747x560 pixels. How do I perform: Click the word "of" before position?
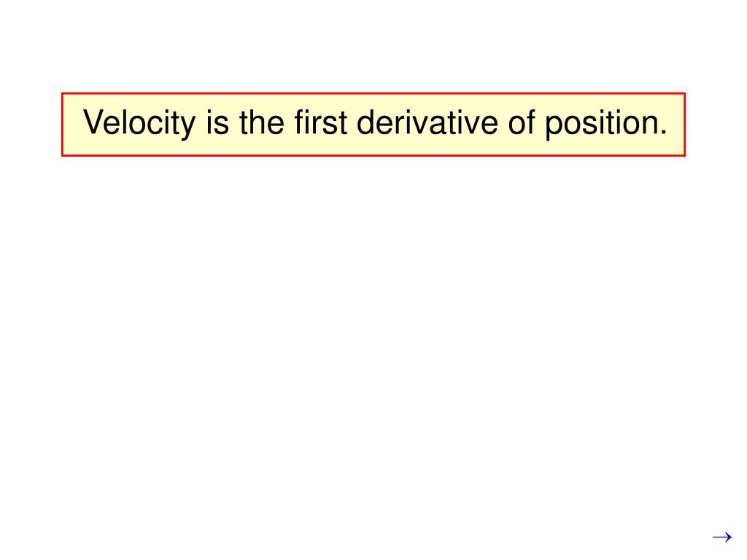pos(522,122)
